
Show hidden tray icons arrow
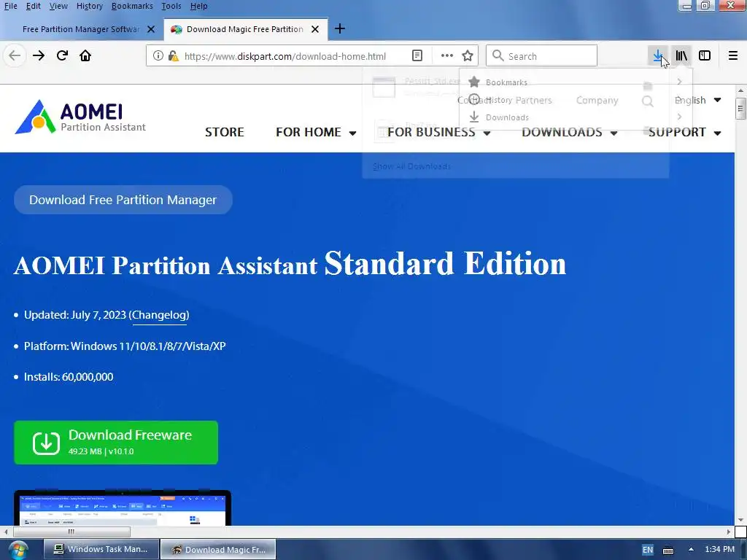point(691,549)
